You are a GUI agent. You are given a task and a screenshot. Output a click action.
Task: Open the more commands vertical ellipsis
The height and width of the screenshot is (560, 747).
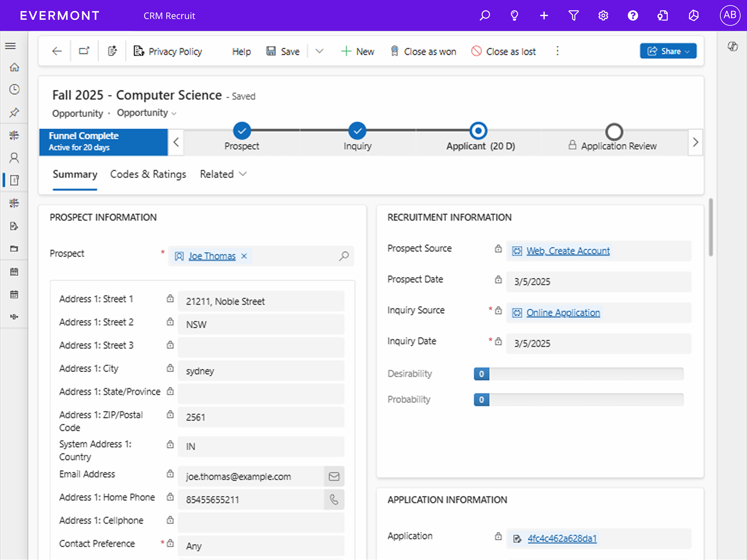pyautogui.click(x=558, y=51)
